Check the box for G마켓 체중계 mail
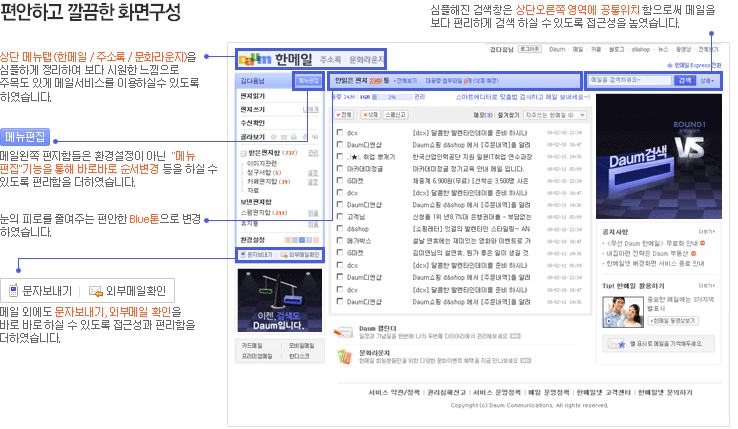 [340, 180]
